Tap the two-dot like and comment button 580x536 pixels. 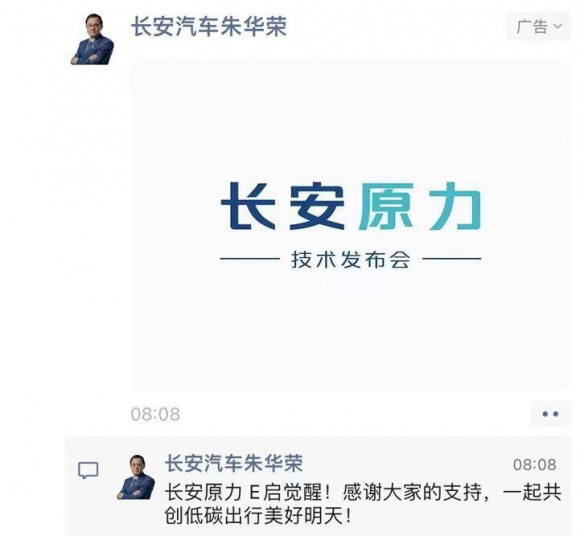coord(550,414)
